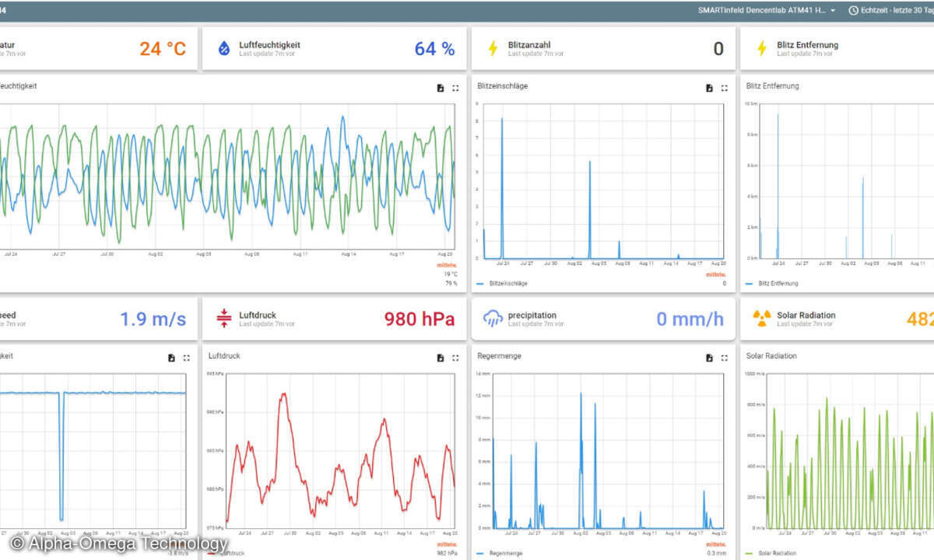Click the Blitzanzahl card title

(x=529, y=45)
